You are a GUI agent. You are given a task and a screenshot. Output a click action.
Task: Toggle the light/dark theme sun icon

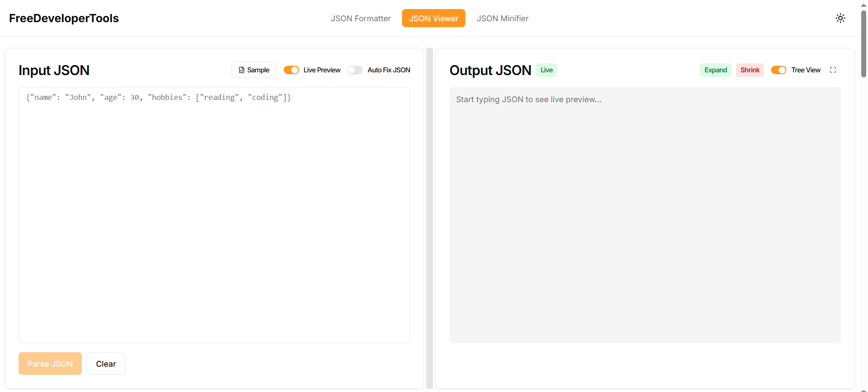(840, 18)
